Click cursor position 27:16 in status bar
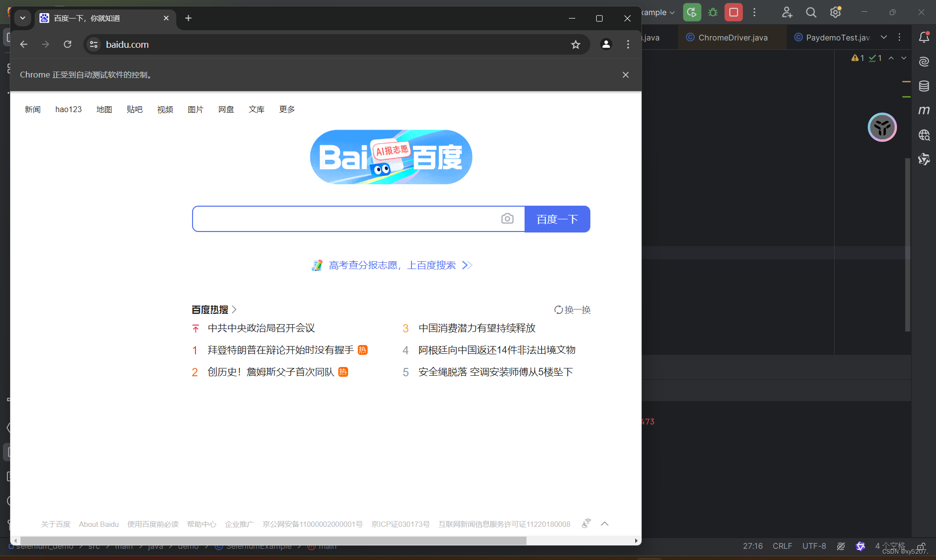Screen dimensions: 936x560 pos(753,546)
